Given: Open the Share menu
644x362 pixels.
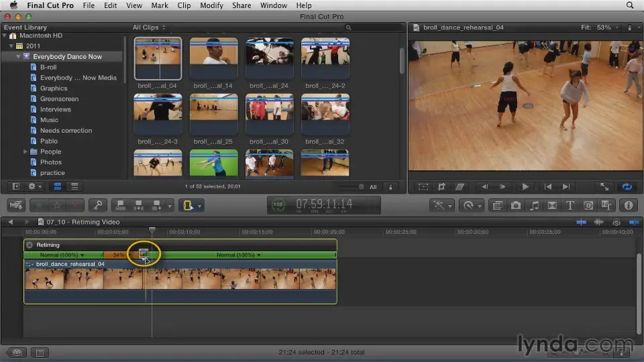Looking at the screenshot, I should click(x=241, y=5).
